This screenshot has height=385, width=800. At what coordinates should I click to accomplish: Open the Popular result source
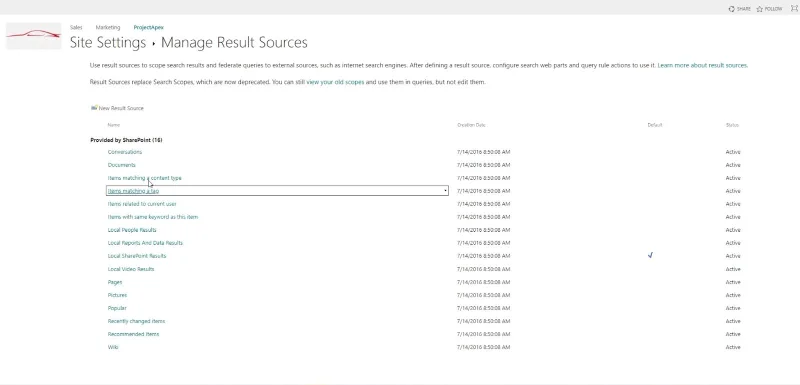pyautogui.click(x=117, y=308)
